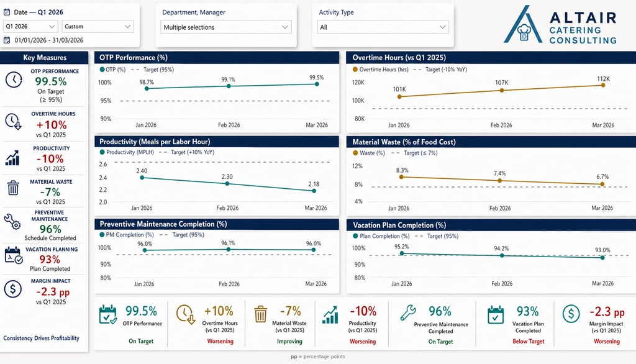Select the Jan 2026 2.40 point on Productivity chart
Image resolution: width=636 pixels, height=364 pixels.
point(142,177)
